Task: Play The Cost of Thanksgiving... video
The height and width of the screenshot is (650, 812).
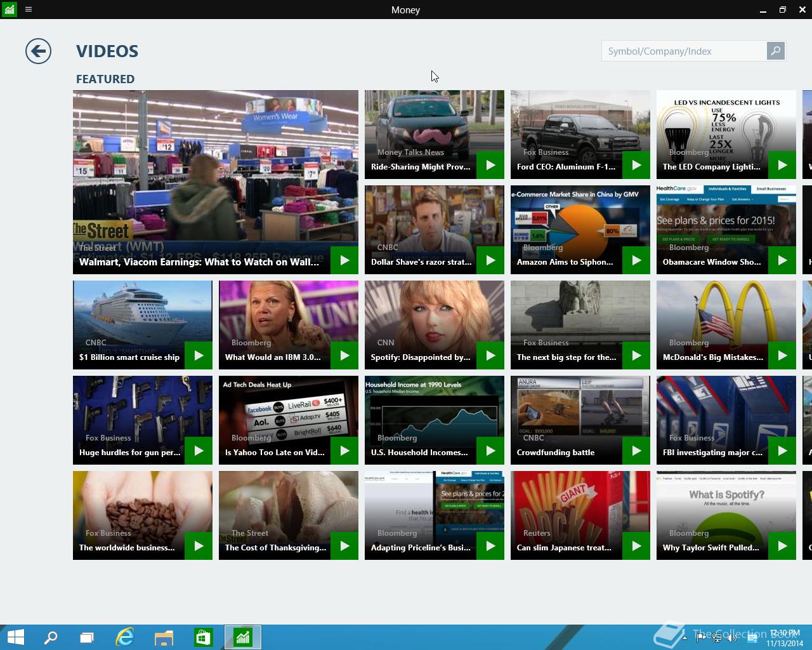Action: tap(344, 546)
